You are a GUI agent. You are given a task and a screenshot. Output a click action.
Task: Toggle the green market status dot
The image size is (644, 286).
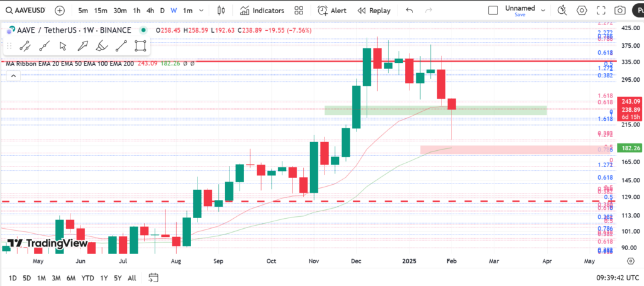point(144,30)
